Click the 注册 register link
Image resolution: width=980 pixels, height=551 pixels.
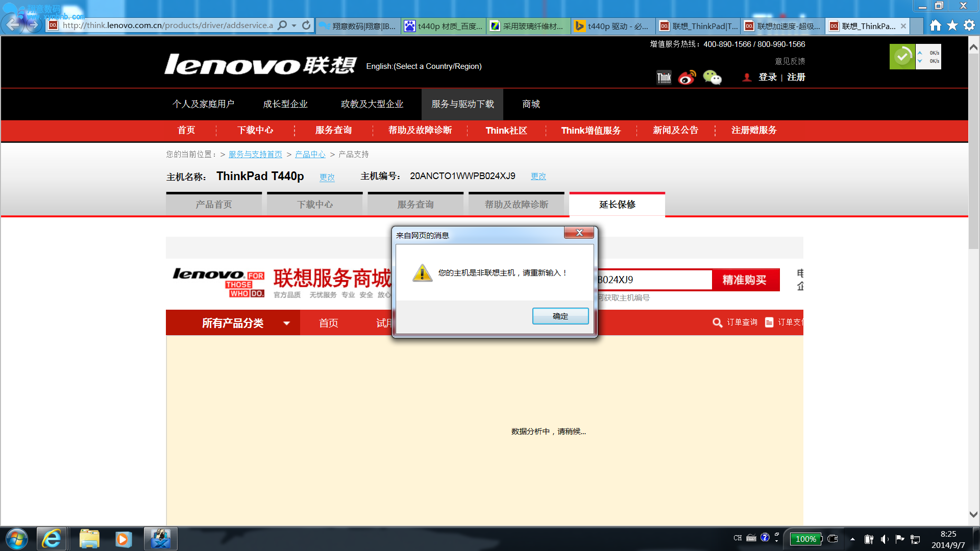796,77
